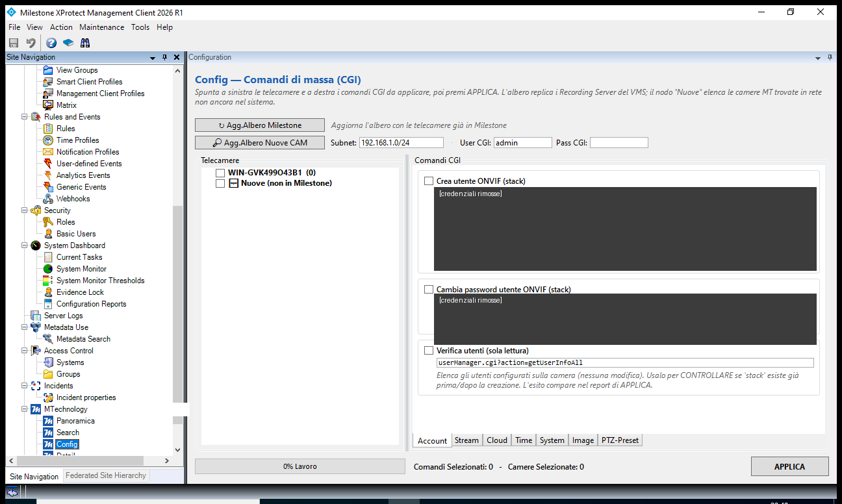Click the Site Navigation vertical scrollbar
Screen dimensions: 842x504
click(x=178, y=305)
